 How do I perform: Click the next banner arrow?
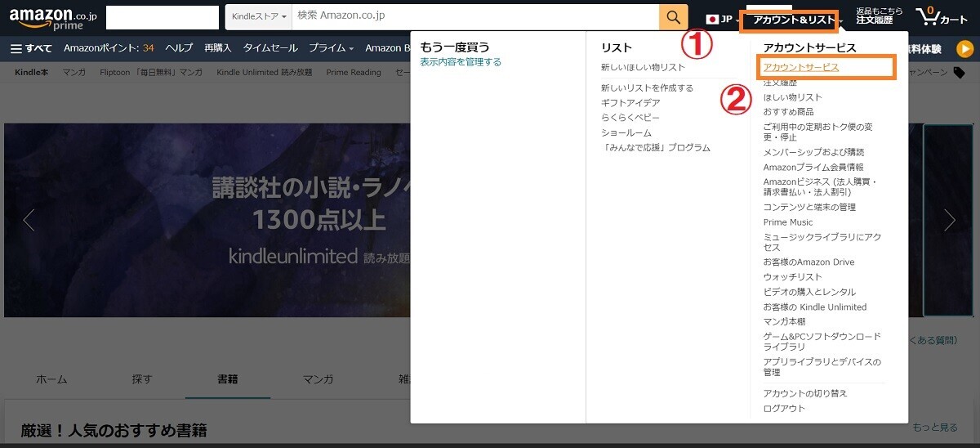point(949,220)
